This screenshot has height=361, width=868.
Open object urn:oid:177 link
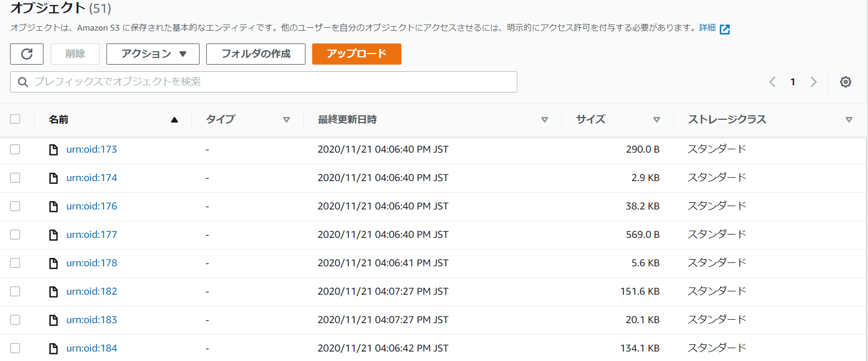[91, 235]
